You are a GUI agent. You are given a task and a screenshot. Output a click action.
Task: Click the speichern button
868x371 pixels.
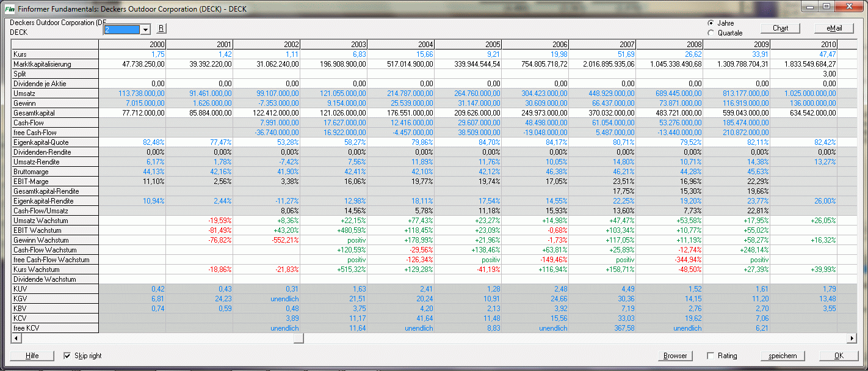(x=783, y=356)
